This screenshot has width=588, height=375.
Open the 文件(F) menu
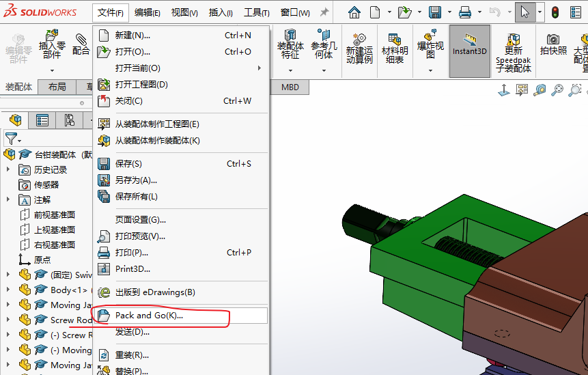[x=110, y=13]
